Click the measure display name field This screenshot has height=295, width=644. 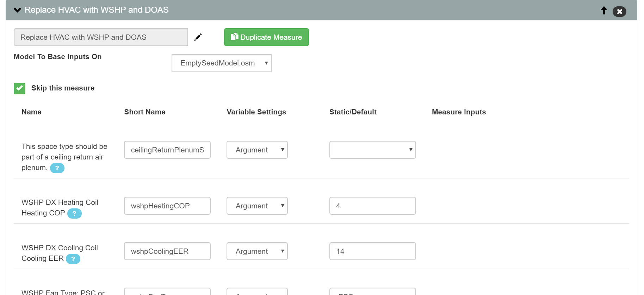point(101,37)
